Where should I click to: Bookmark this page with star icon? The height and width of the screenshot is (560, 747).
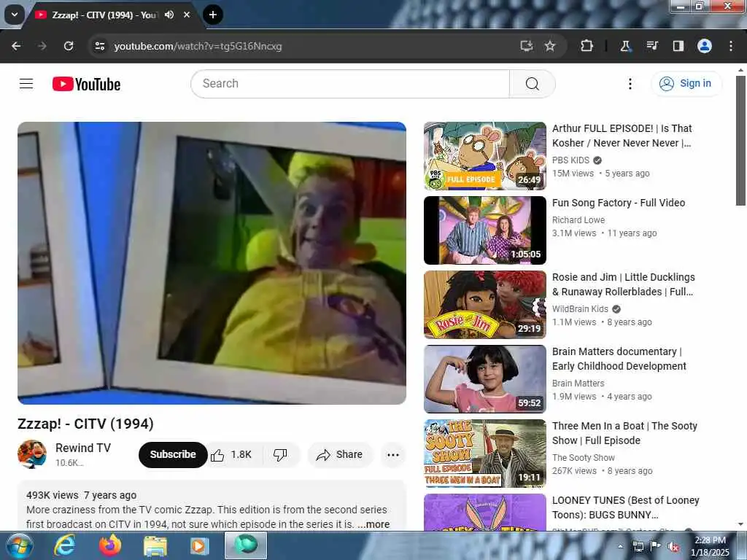coord(550,46)
